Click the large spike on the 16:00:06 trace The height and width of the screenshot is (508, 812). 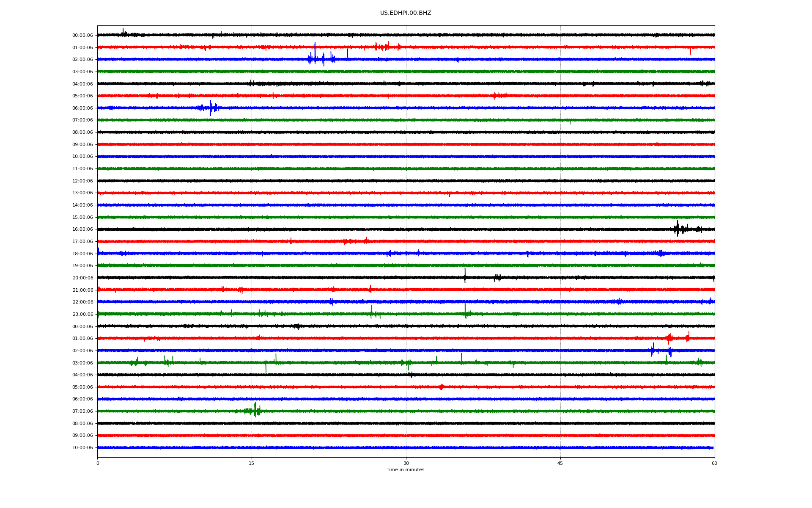pos(677,228)
